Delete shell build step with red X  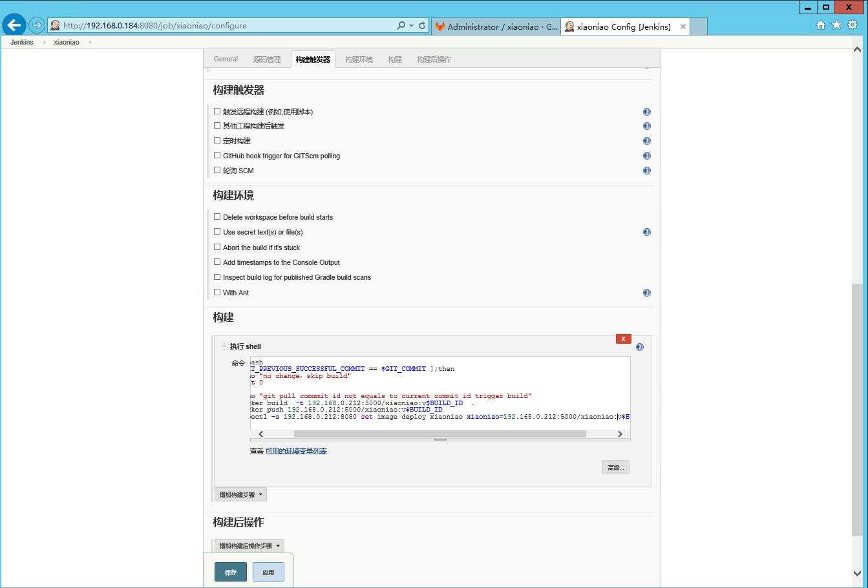click(x=623, y=339)
